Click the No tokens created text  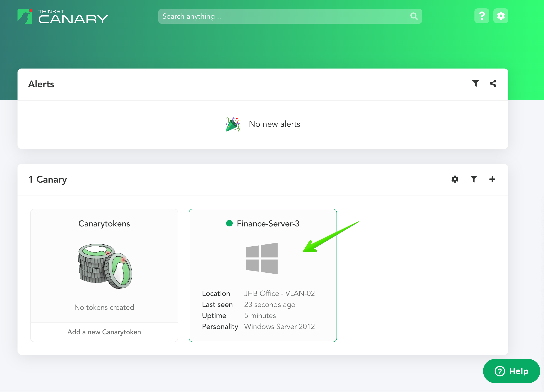(x=104, y=307)
